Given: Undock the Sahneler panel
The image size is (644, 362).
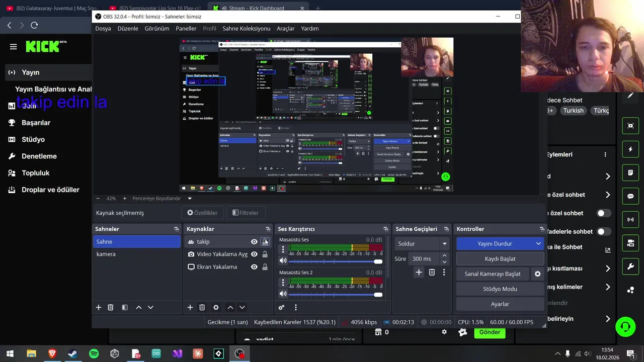Looking at the screenshot, I should pyautogui.click(x=176, y=229).
